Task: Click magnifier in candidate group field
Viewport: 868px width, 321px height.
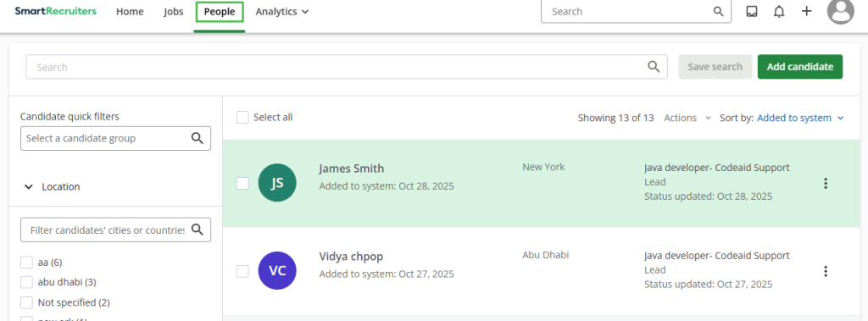Action: click(x=197, y=138)
